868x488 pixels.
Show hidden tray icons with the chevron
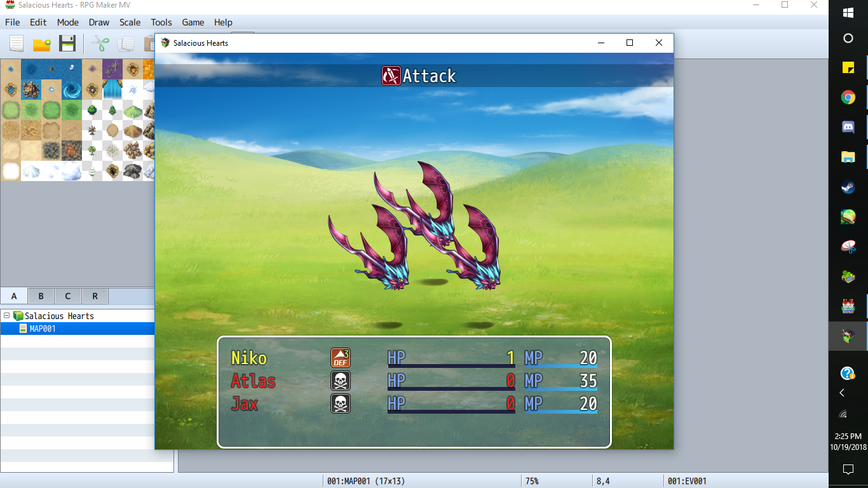(x=842, y=393)
